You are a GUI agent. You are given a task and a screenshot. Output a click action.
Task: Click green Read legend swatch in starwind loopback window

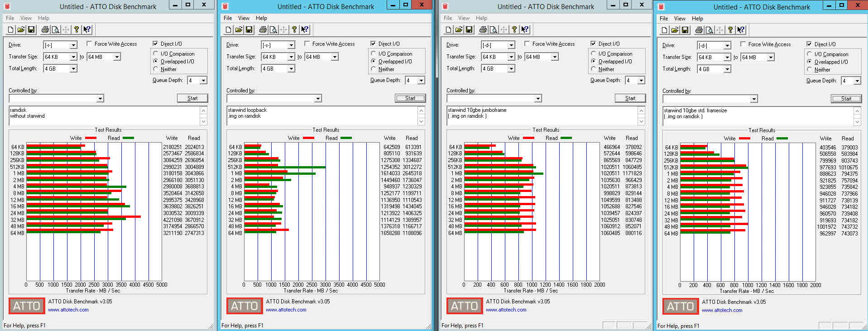tap(346, 138)
